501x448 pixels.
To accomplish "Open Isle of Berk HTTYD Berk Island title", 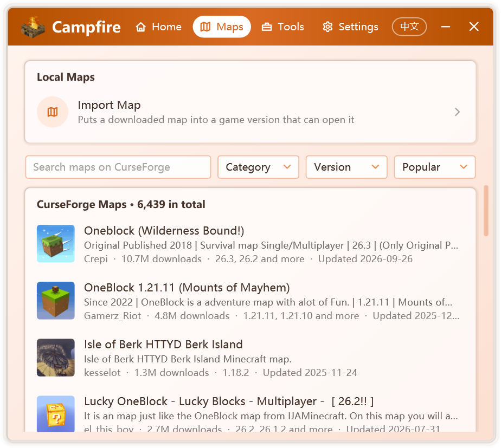I will point(163,344).
